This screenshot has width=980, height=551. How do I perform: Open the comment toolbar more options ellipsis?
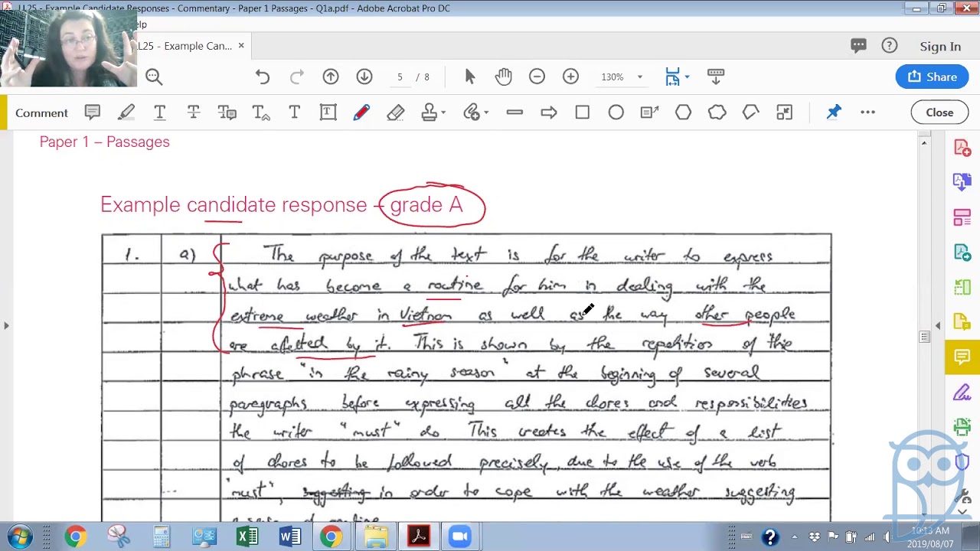(x=867, y=112)
